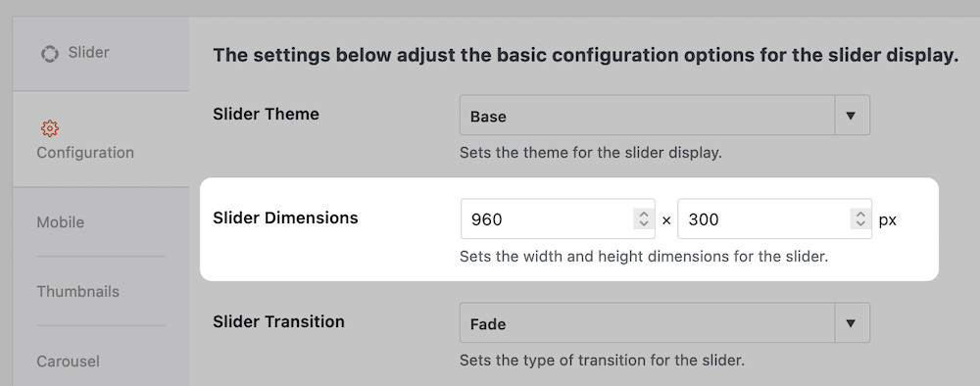Image resolution: width=980 pixels, height=386 pixels.
Task: Select the Configuration tab
Action: tap(101, 139)
